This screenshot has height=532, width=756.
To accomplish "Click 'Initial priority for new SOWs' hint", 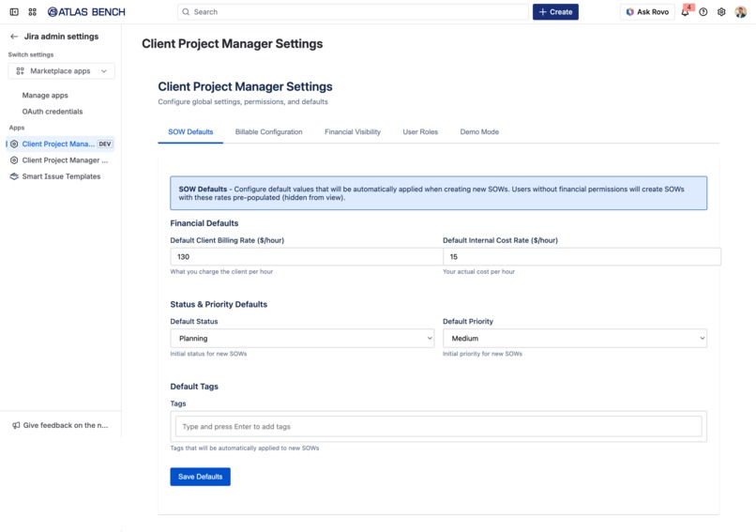I will [x=482, y=354].
